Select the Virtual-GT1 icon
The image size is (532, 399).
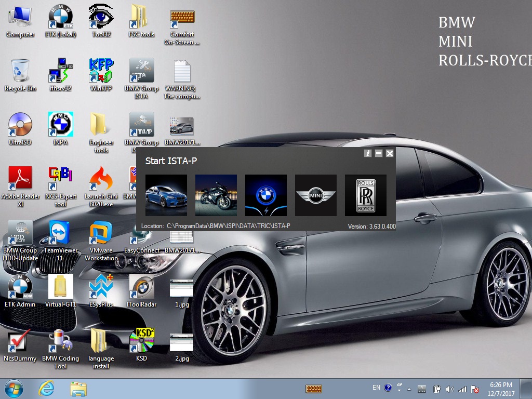[x=60, y=291]
